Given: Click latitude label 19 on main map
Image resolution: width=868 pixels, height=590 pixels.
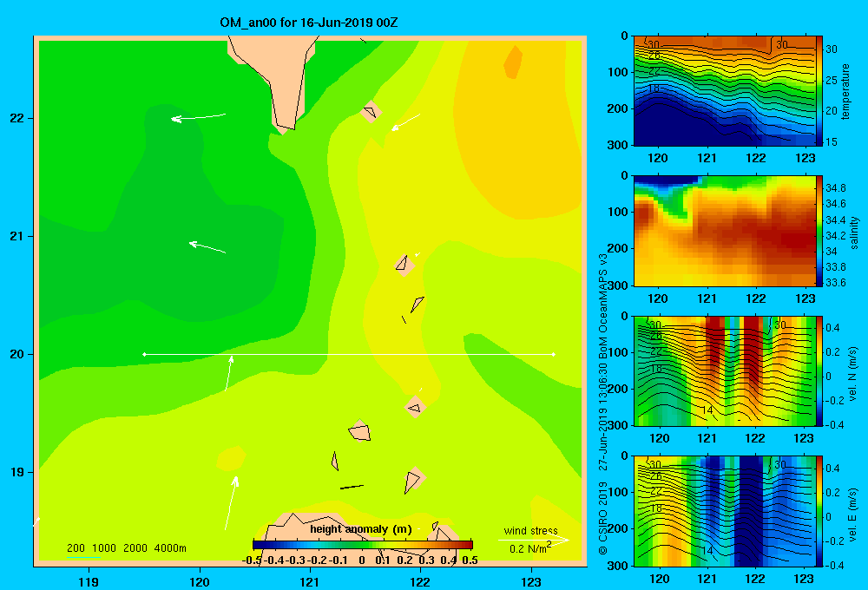Looking at the screenshot, I should pos(17,472).
